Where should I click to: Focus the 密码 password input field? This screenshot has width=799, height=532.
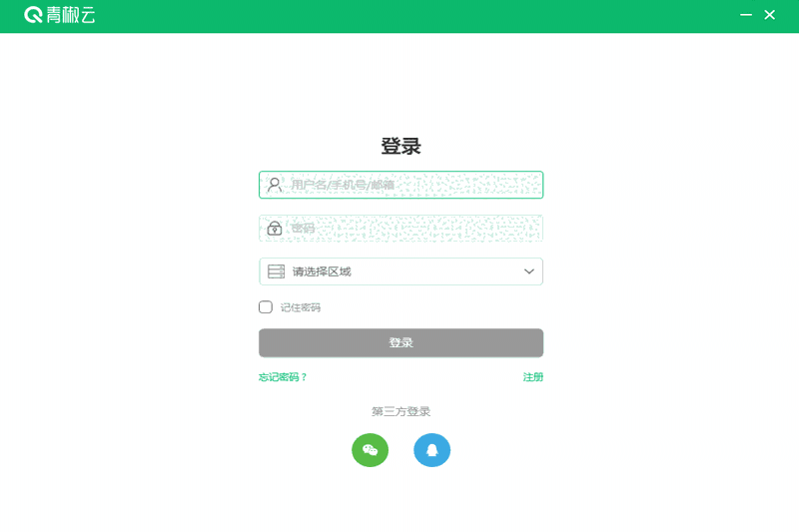[x=401, y=229]
